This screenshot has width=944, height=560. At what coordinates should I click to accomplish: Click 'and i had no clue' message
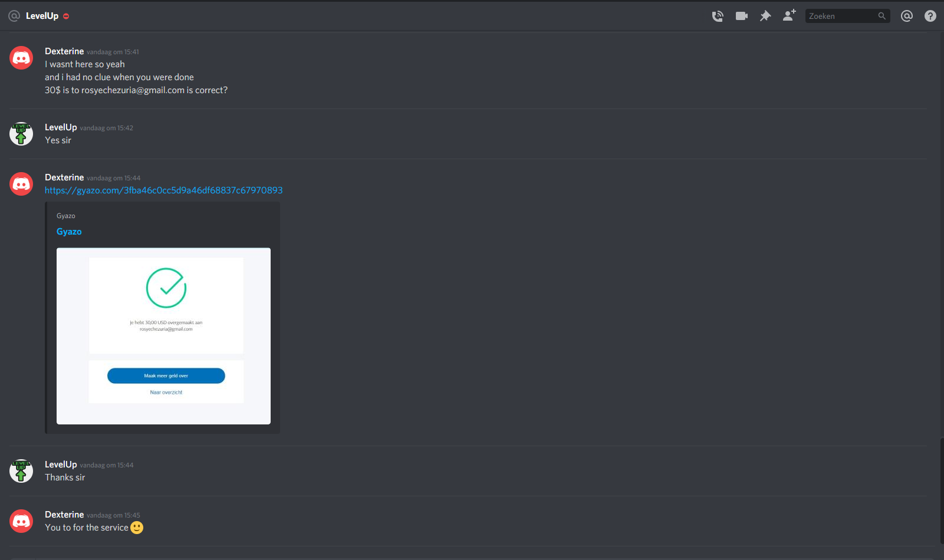[119, 77]
